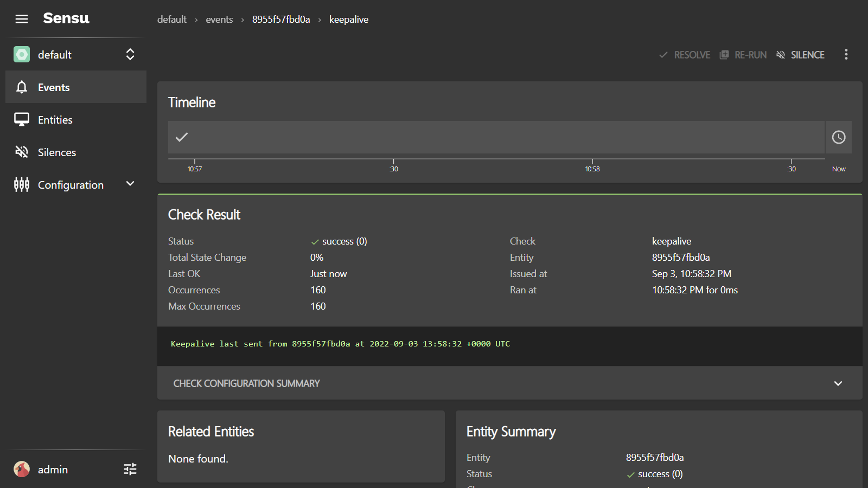Open admin preferences tune icon
868x488 pixels.
point(130,469)
